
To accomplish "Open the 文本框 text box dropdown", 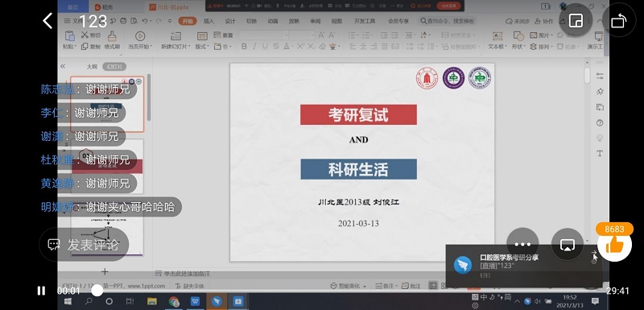I will tap(497, 47).
